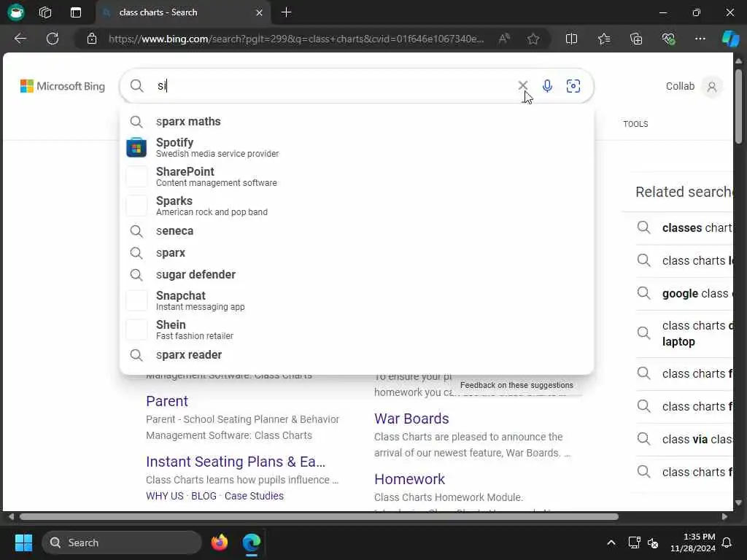Open the BLOG link
747x560 pixels.
click(x=204, y=496)
